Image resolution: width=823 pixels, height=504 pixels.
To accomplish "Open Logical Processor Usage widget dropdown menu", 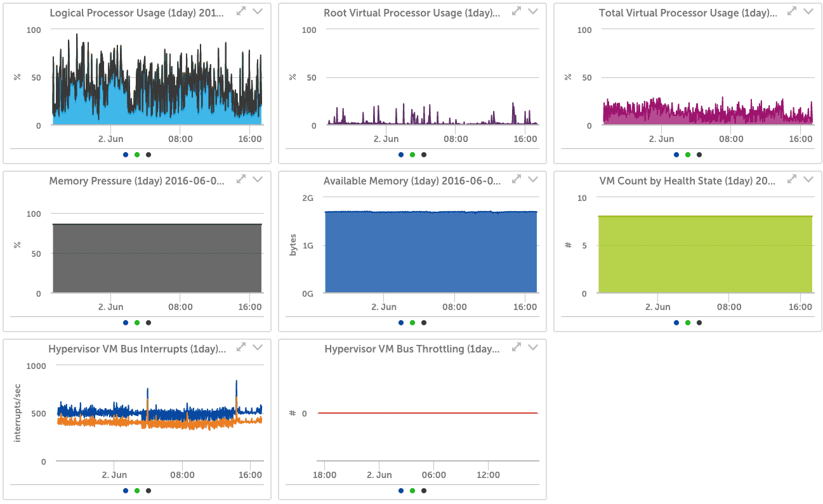I will (258, 11).
